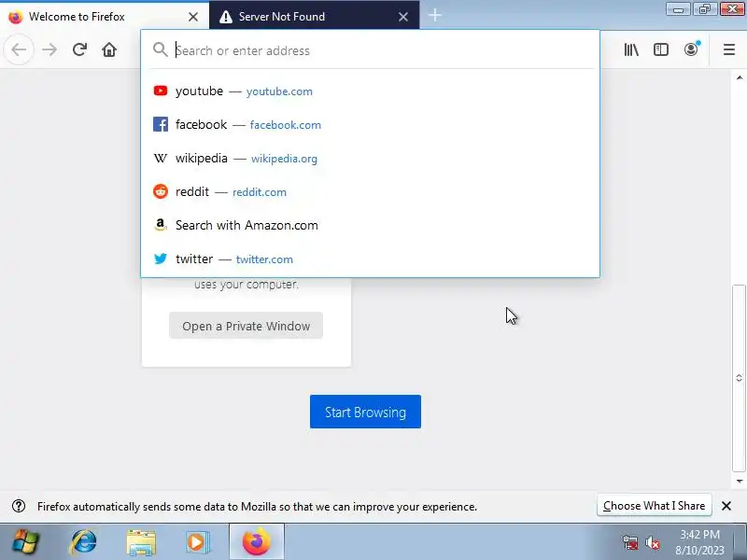Screen dimensions: 747x560
Task: Reload the current page
Action: (79, 49)
